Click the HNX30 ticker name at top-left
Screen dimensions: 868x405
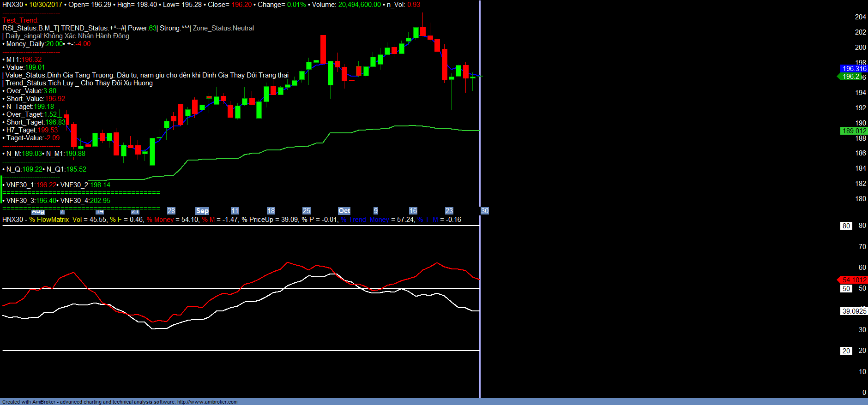coord(12,5)
